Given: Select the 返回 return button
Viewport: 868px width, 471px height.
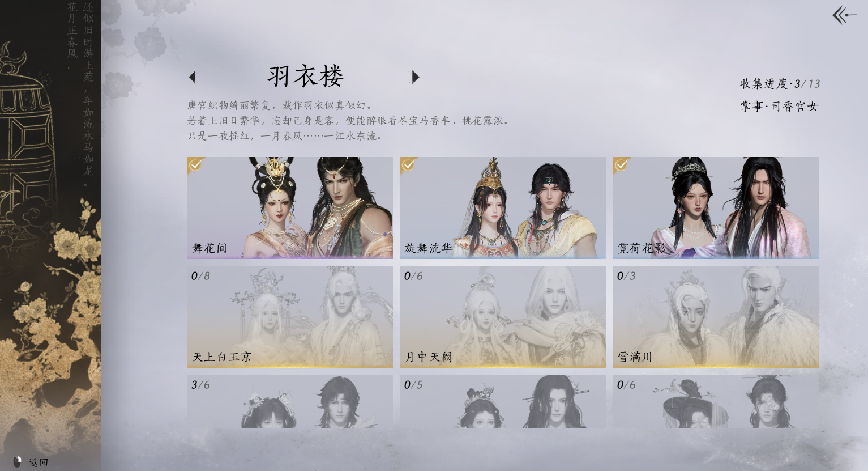Looking at the screenshot, I should [x=39, y=462].
